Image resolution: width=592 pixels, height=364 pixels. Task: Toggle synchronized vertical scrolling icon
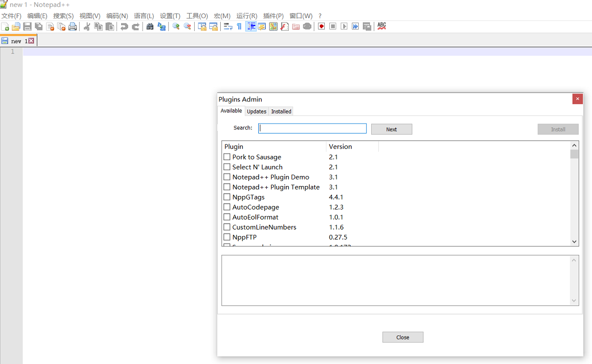[x=202, y=26]
